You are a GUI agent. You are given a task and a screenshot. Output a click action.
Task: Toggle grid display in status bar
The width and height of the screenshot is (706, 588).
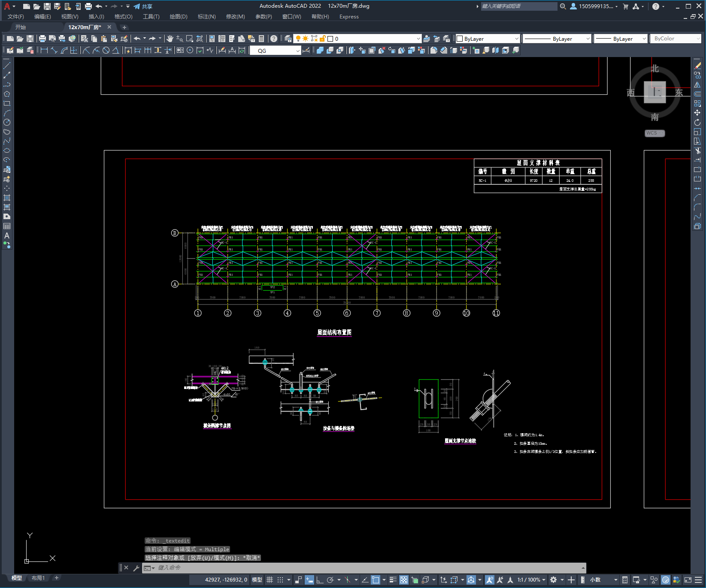pyautogui.click(x=270, y=580)
